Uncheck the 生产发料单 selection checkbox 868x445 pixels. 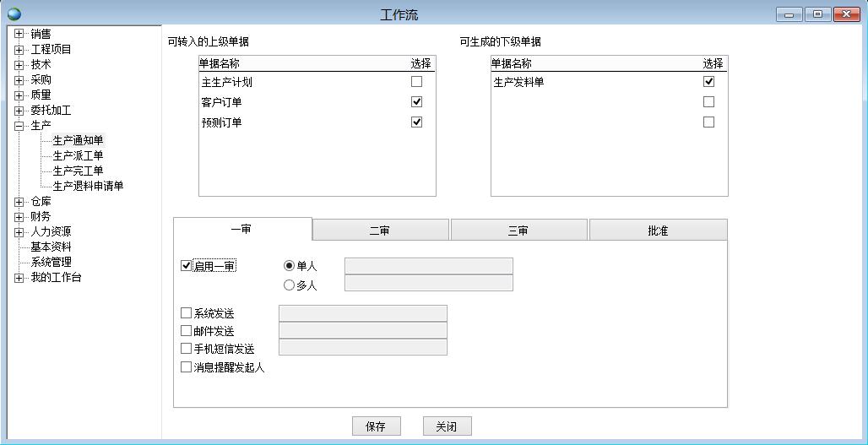coord(708,82)
